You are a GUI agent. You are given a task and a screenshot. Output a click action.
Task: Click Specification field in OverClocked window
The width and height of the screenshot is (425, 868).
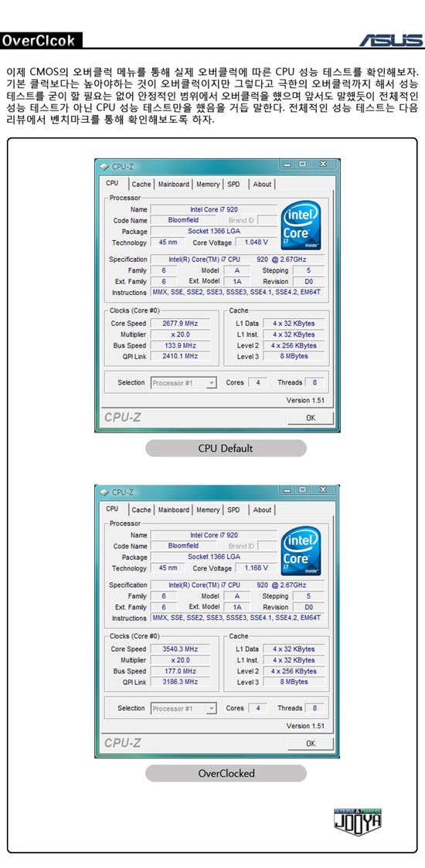237,585
